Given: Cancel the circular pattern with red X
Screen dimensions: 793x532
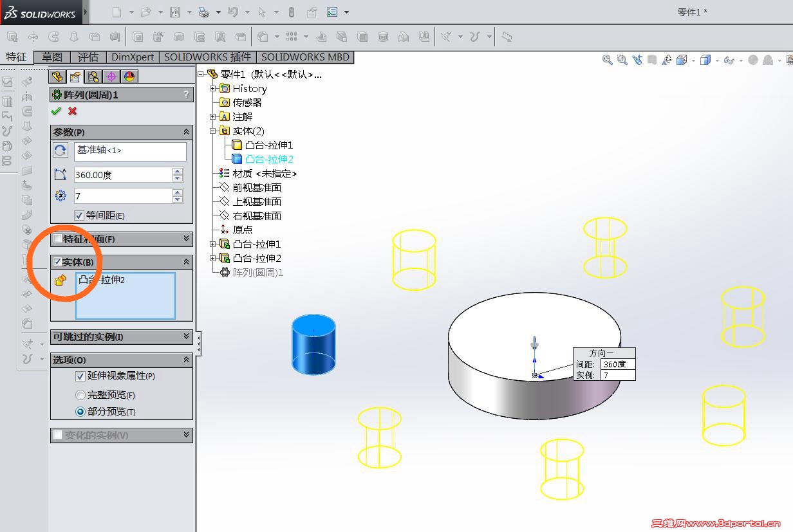Looking at the screenshot, I should 72,111.
